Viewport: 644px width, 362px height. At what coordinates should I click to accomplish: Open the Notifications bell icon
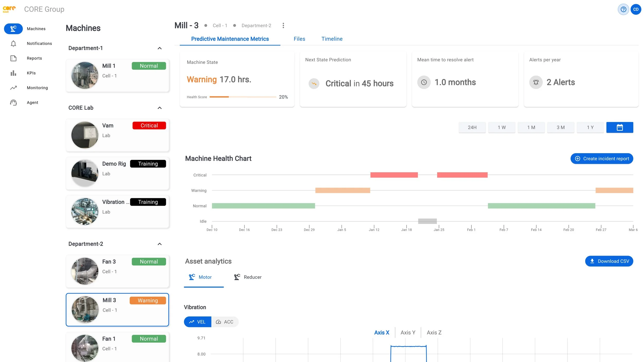click(x=13, y=44)
